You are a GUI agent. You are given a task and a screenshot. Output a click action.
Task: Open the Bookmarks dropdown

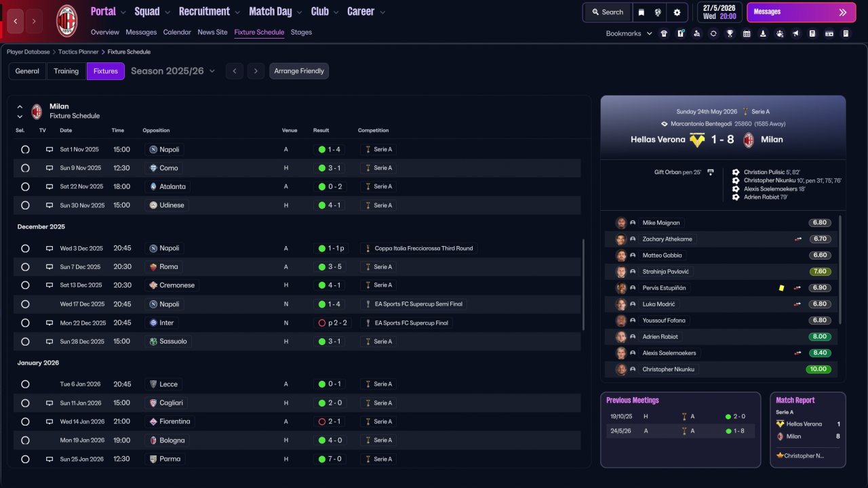pos(629,33)
